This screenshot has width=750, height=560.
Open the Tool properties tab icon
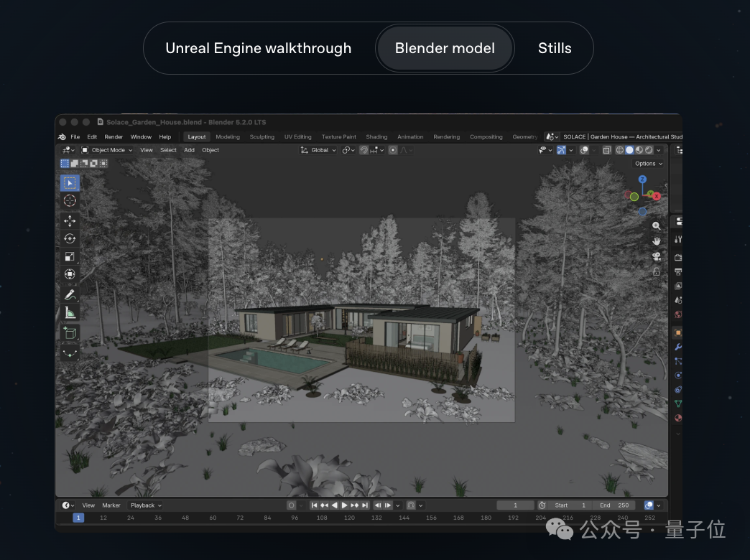(678, 239)
